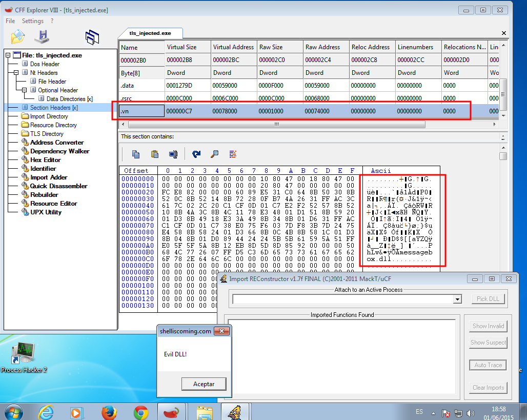527x420 pixels.
Task: Save changes with the floppy disk toolbar icon
Action: pos(43,36)
